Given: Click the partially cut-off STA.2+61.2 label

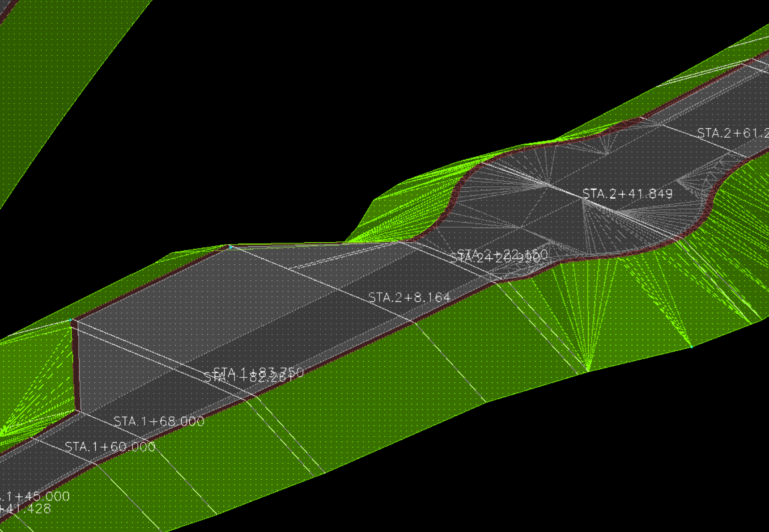Looking at the screenshot, I should 733,133.
